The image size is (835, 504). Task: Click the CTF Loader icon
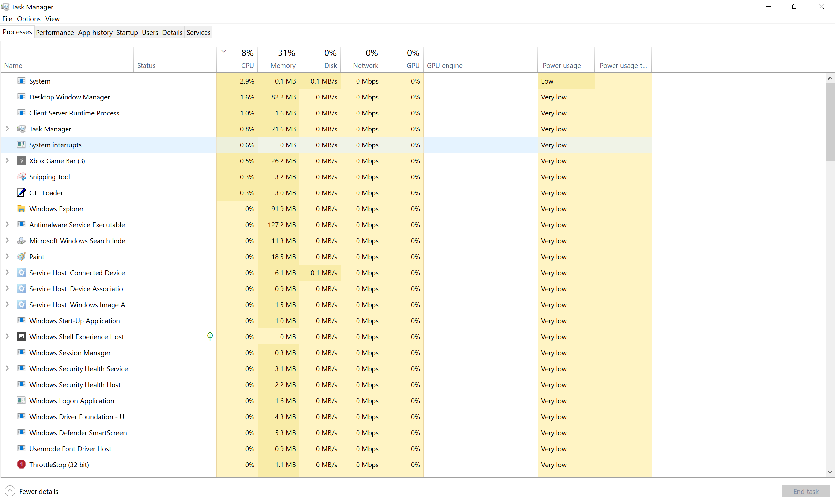21,192
